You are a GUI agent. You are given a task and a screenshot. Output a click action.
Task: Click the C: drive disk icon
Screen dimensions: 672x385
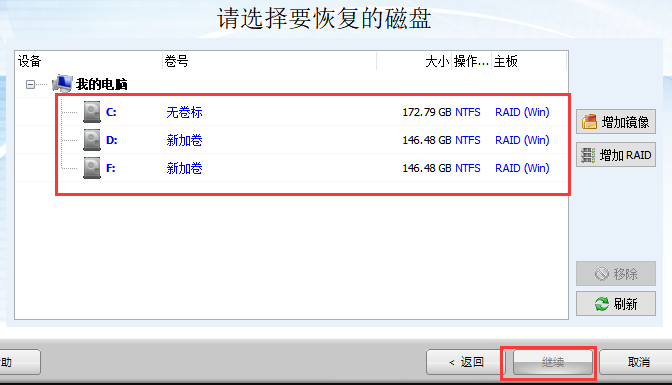92,112
